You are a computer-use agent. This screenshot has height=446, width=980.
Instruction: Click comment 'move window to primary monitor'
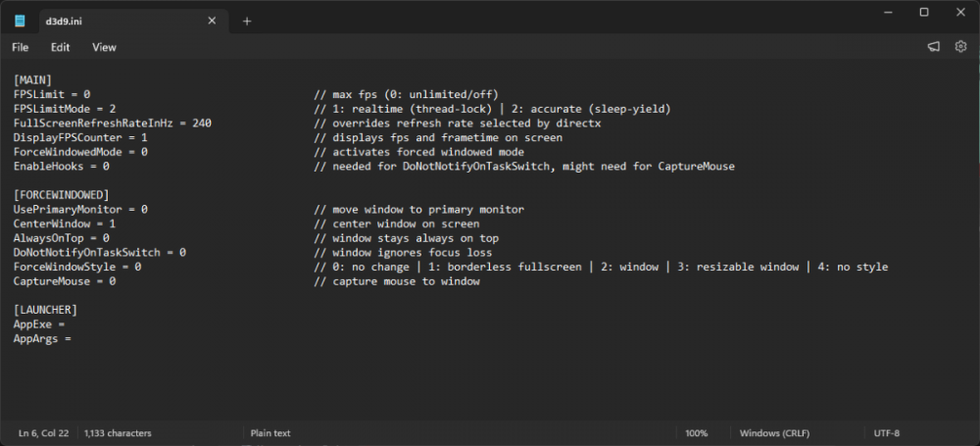point(418,210)
